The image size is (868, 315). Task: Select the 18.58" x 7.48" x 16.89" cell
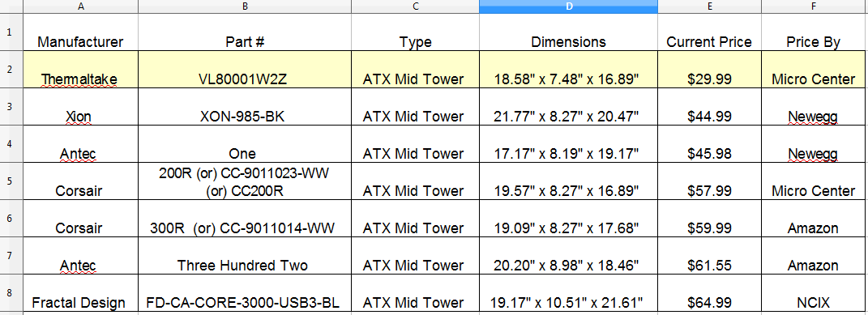pyautogui.click(x=568, y=70)
